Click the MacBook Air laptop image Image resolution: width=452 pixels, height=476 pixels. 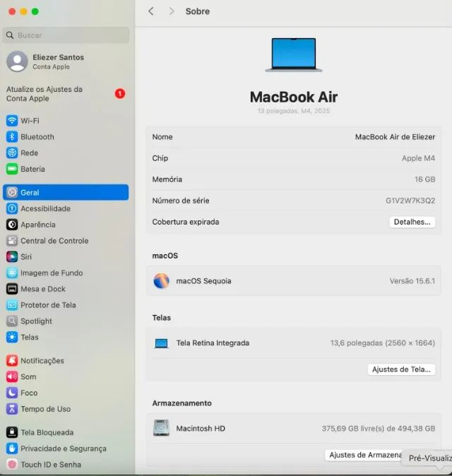pos(294,55)
